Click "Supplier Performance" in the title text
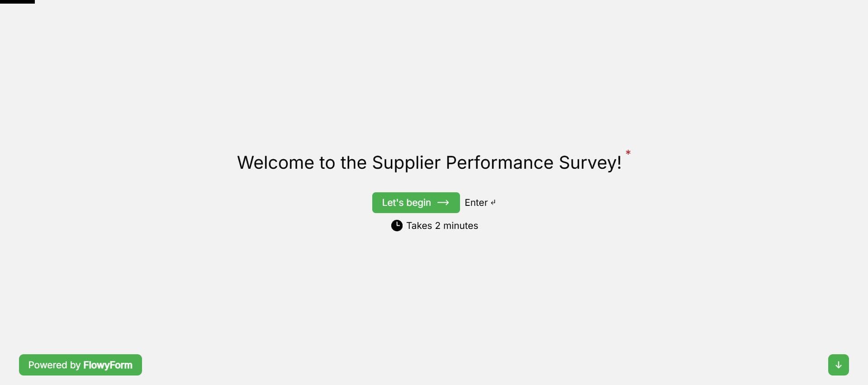The width and height of the screenshot is (868, 385). (x=463, y=163)
